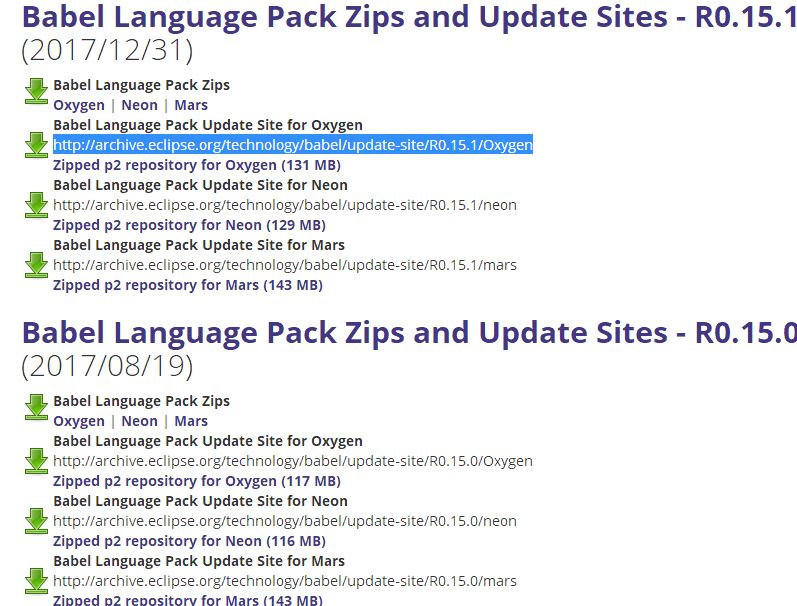Screen dimensions: 797x606
Task: Click the R0.15.1/neon update site URL
Action: 285,205
